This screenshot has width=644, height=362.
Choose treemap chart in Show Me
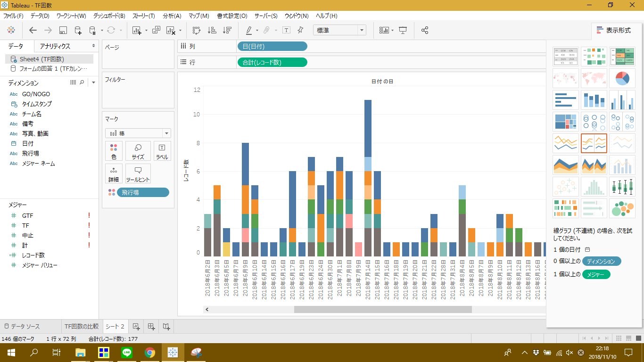[x=566, y=122]
